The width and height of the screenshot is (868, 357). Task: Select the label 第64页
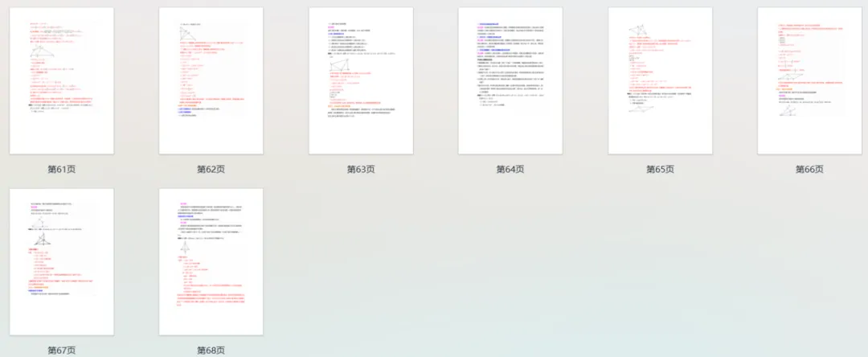510,170
